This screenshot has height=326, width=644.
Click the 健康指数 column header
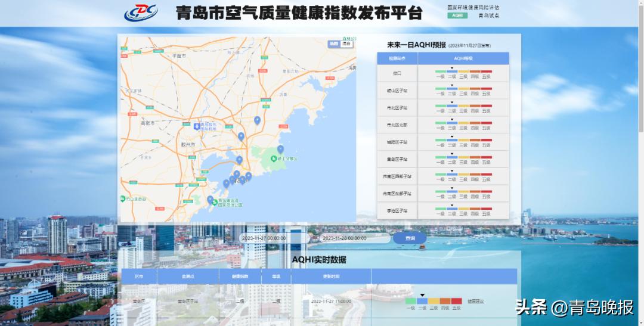(240, 277)
